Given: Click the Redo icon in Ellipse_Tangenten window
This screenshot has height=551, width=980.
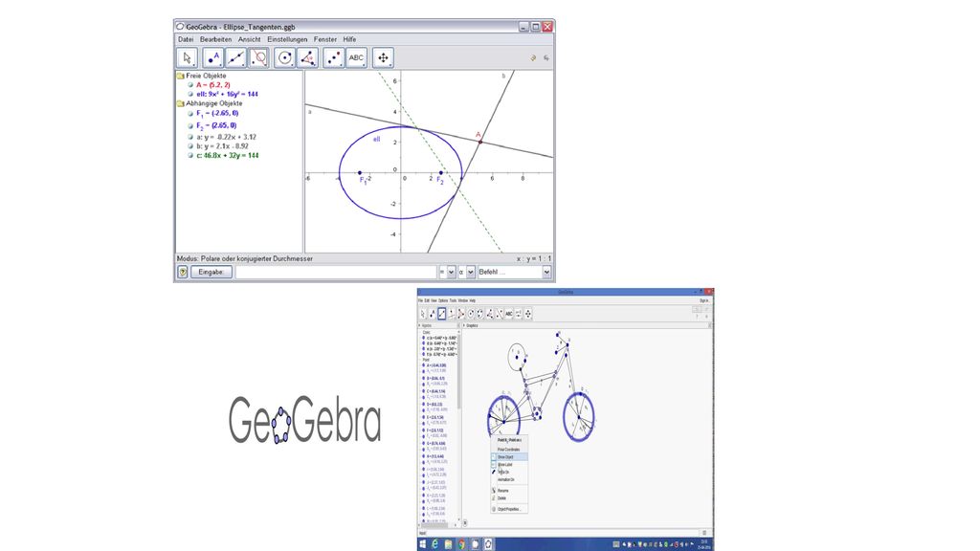Looking at the screenshot, I should pos(546,57).
